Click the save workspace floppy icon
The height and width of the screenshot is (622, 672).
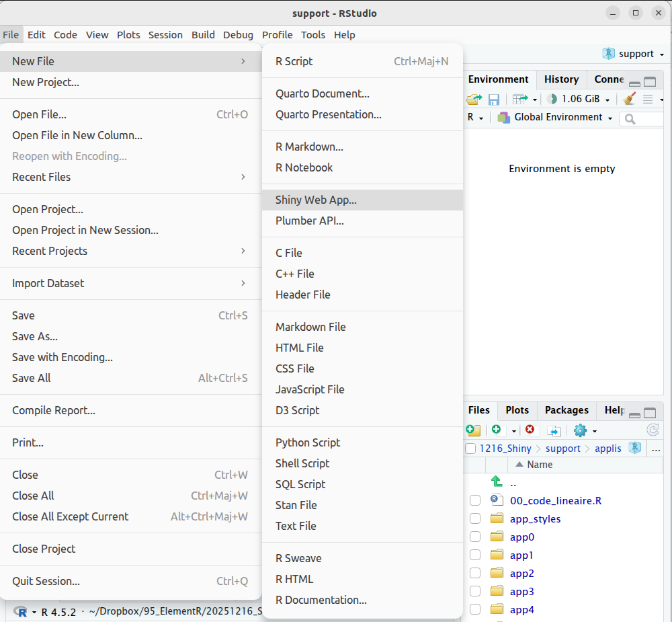coord(494,99)
